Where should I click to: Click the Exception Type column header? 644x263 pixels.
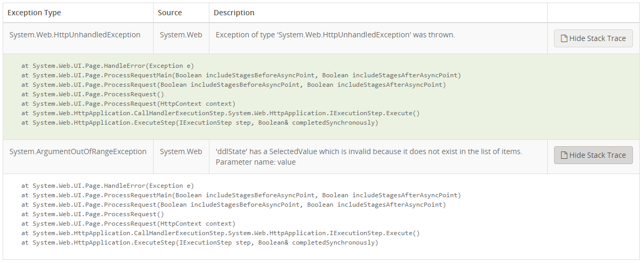34,13
